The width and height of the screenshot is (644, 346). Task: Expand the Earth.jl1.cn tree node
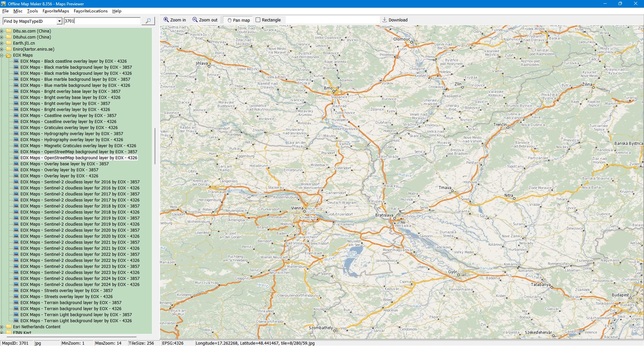point(2,43)
